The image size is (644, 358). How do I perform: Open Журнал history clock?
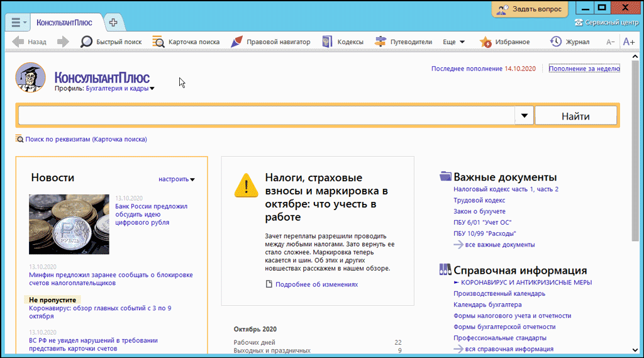pos(570,42)
